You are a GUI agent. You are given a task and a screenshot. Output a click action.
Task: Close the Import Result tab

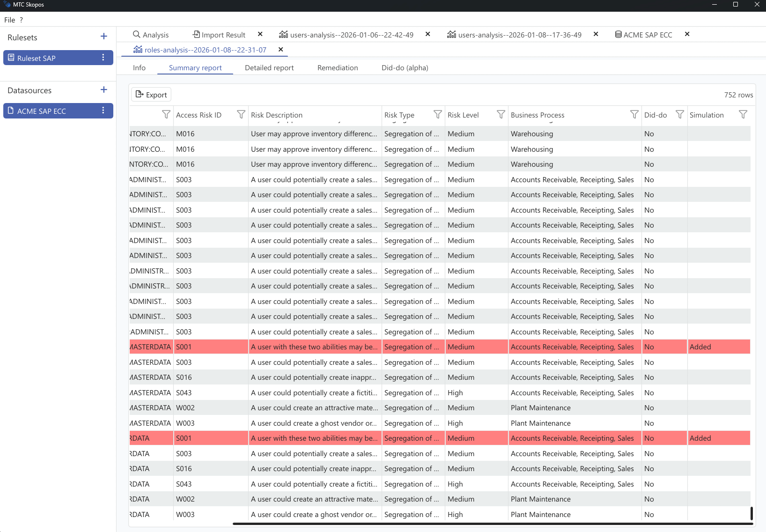260,34
